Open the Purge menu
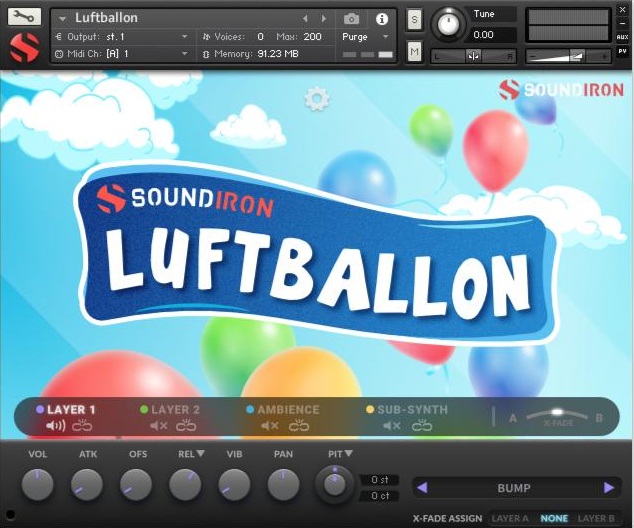 pos(365,37)
